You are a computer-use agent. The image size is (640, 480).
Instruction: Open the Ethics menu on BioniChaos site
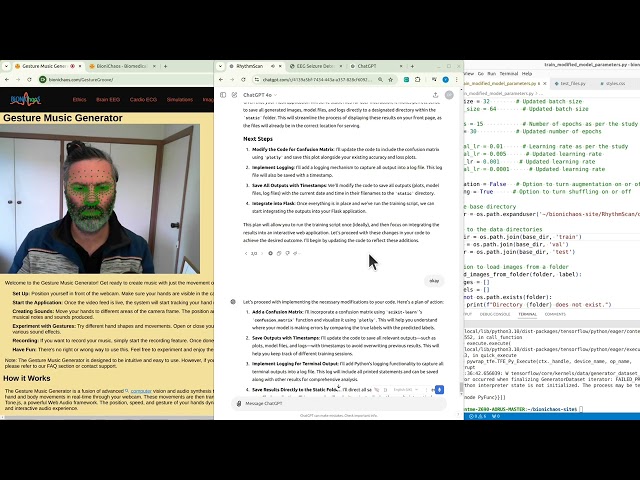coord(79,100)
